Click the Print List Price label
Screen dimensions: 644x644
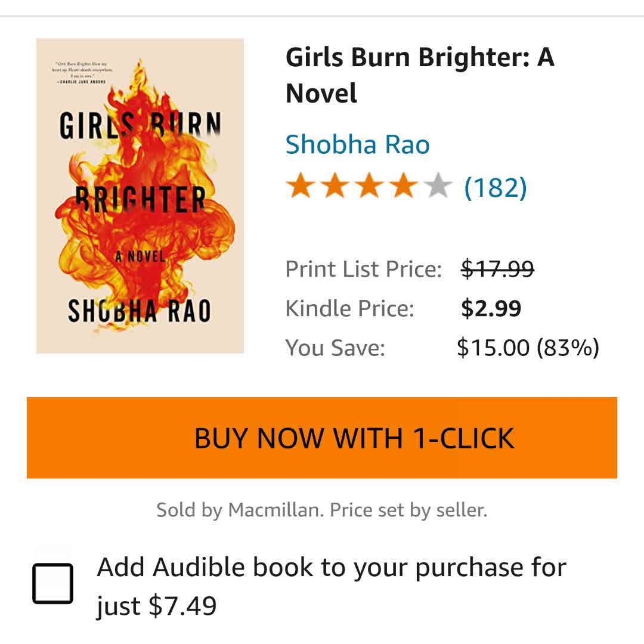pos(363,270)
